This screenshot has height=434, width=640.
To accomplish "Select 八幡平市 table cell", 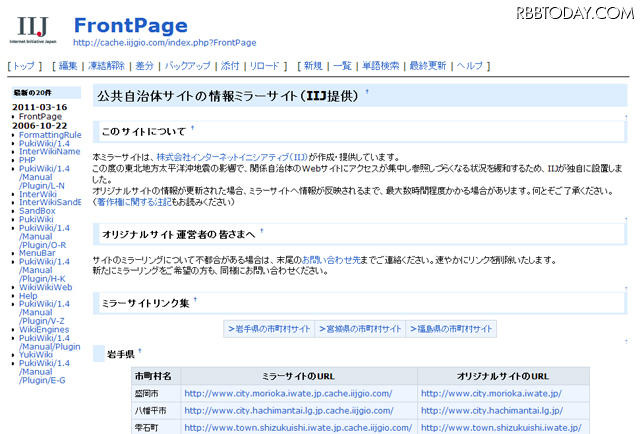I will pyautogui.click(x=156, y=411).
